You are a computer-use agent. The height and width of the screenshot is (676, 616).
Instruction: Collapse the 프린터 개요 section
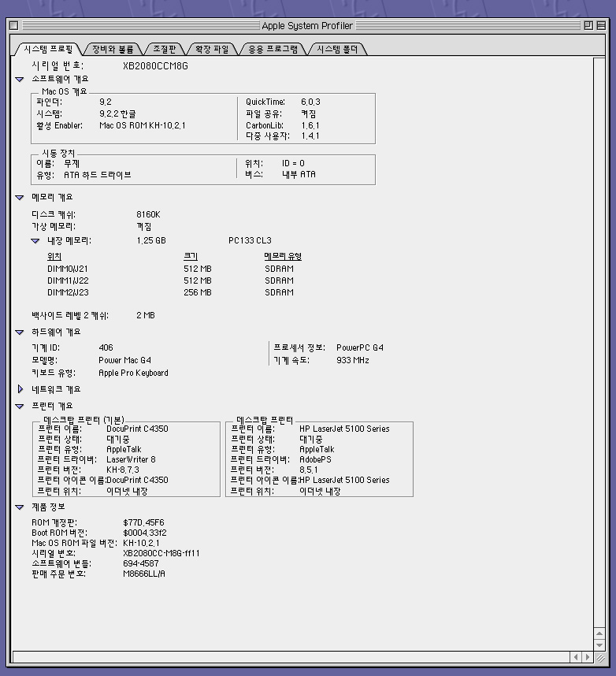point(20,407)
